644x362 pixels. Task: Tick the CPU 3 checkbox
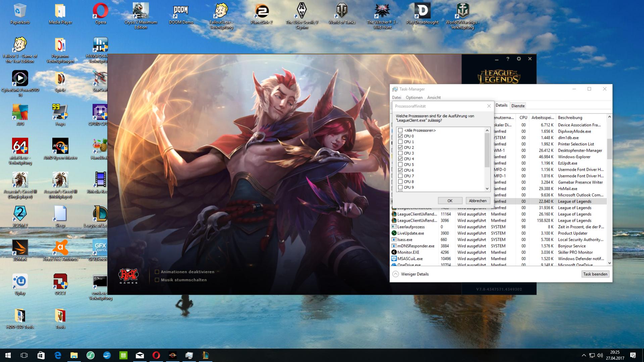point(400,153)
